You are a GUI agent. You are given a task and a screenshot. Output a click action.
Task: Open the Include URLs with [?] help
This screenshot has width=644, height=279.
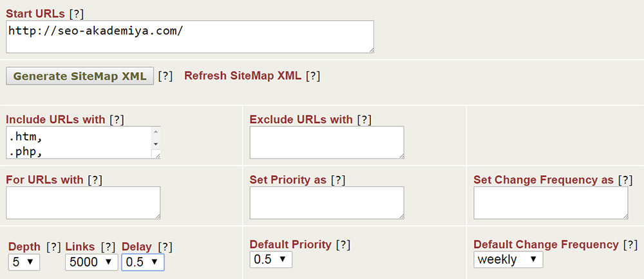117,119
